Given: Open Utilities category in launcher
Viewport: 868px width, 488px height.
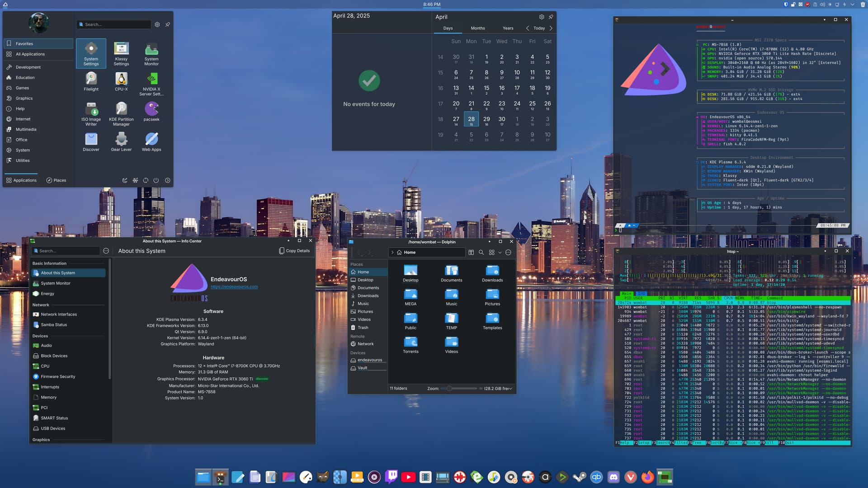Looking at the screenshot, I should 38,160.
